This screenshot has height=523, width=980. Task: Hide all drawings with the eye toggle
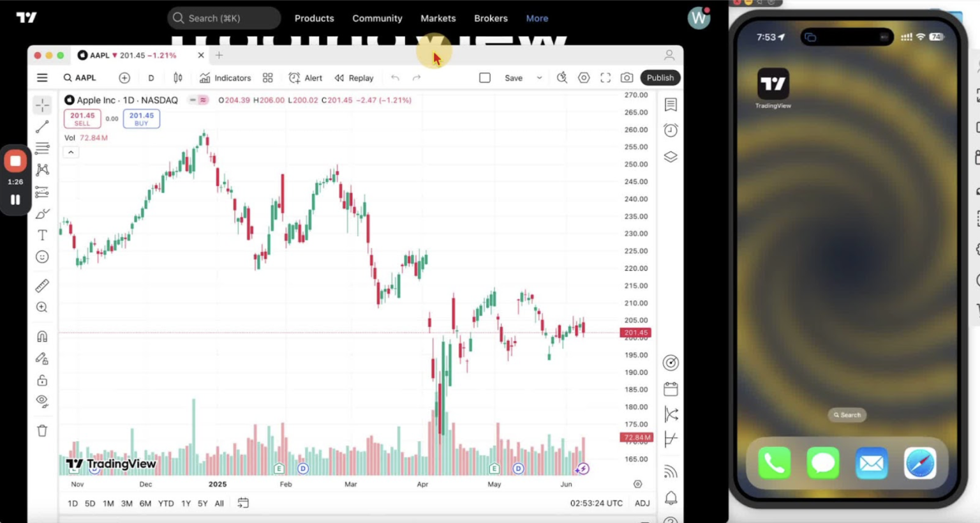tap(41, 401)
